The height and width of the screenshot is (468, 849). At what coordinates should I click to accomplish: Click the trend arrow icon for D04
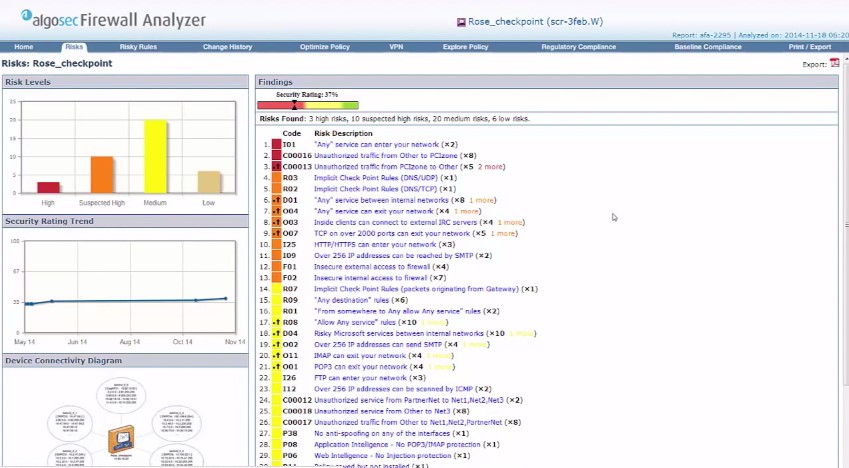276,334
